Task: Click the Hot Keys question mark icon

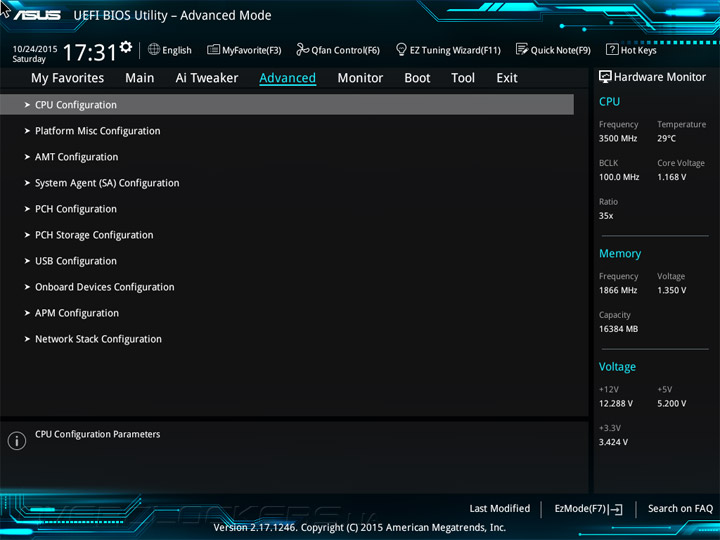Action: point(612,49)
